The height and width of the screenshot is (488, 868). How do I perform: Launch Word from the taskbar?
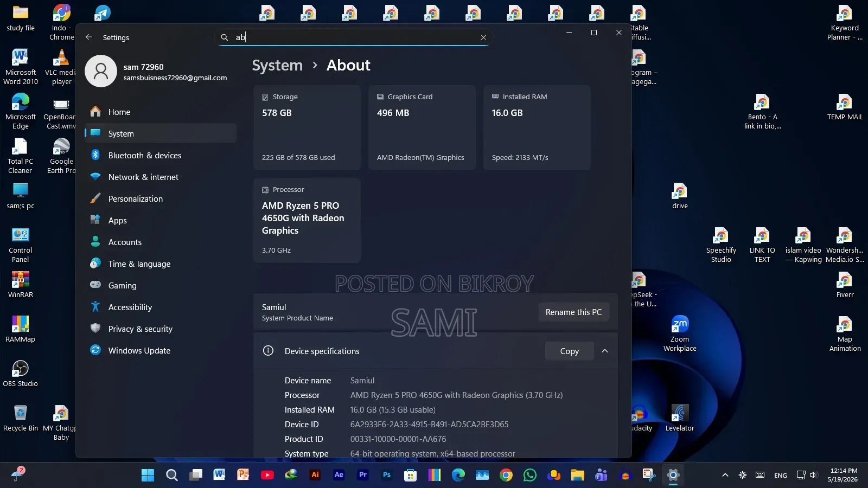pyautogui.click(x=219, y=475)
